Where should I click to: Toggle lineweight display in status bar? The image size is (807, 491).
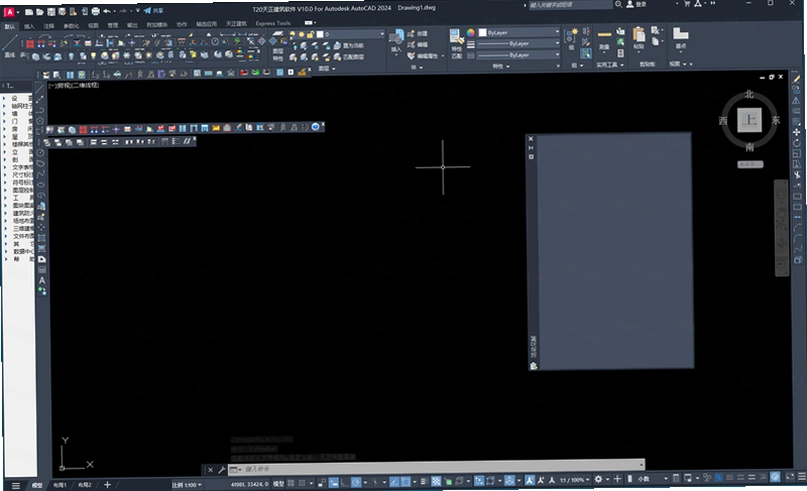(x=423, y=482)
